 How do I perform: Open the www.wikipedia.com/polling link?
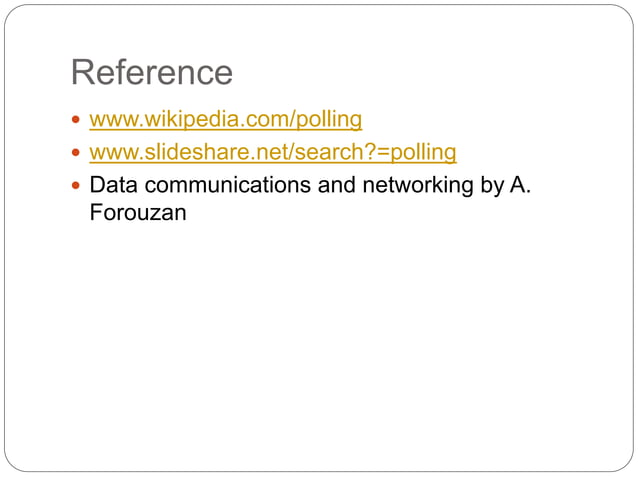pyautogui.click(x=225, y=121)
